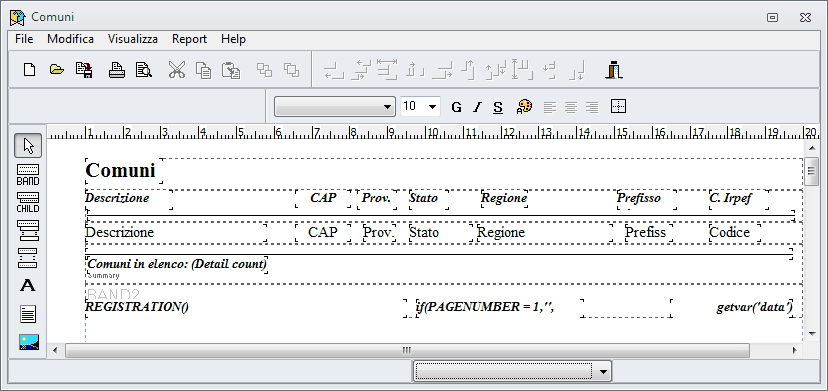The image size is (828, 391).
Task: Center text alignment button
Action: pos(570,107)
